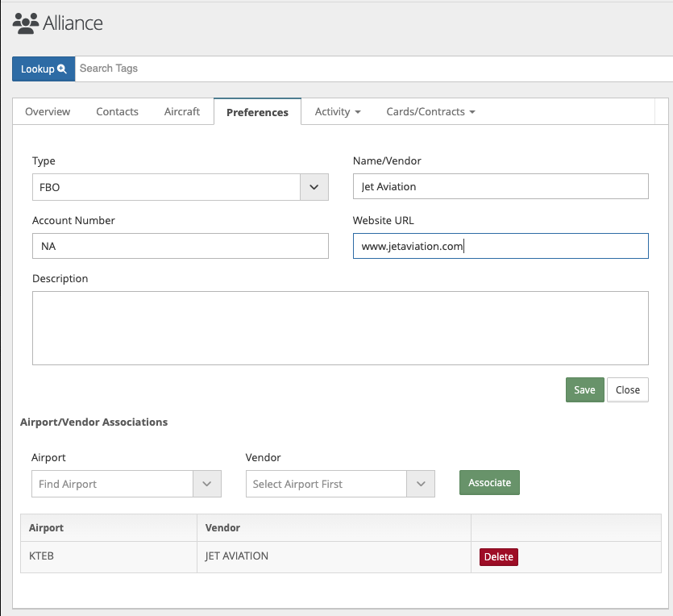Click into the Account Number field

click(x=180, y=246)
